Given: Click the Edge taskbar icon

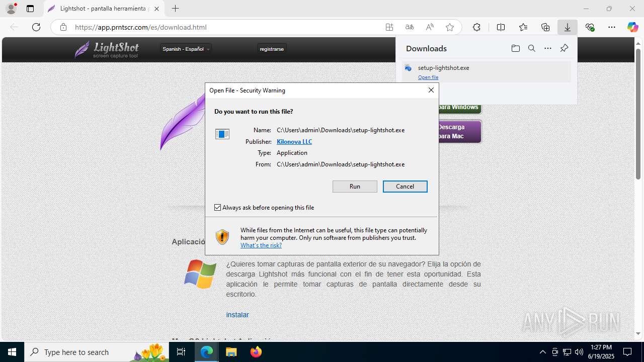Looking at the screenshot, I should point(207,352).
